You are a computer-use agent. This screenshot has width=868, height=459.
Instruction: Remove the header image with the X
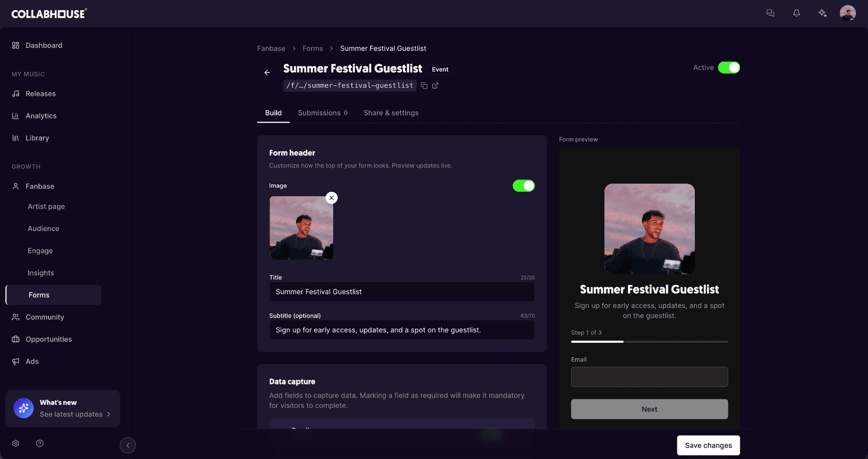331,198
